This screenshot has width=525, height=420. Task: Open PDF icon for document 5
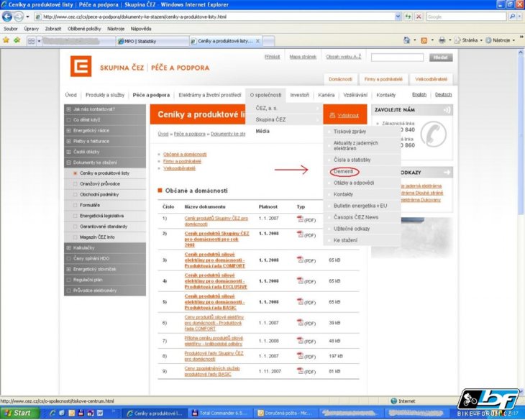[x=300, y=301]
